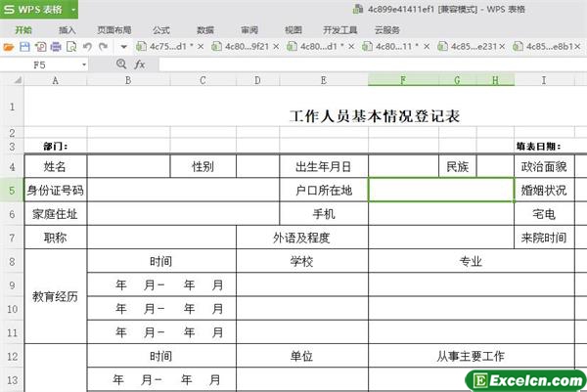Image resolution: width=587 pixels, height=392 pixels.
Task: Click the Undo arrow icon
Action: pyautogui.click(x=87, y=47)
